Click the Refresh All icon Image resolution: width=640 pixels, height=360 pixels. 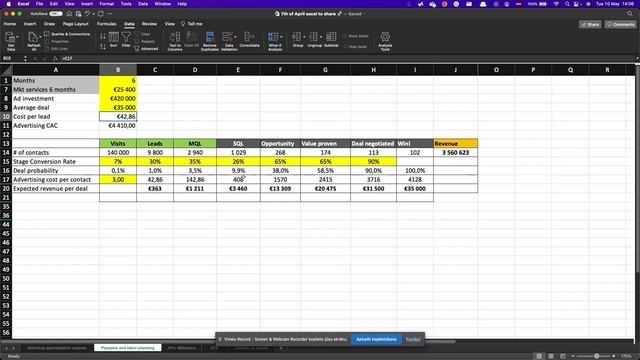click(32, 37)
